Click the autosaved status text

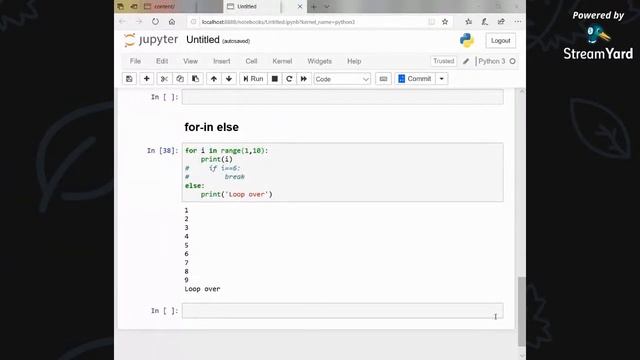pos(236,41)
